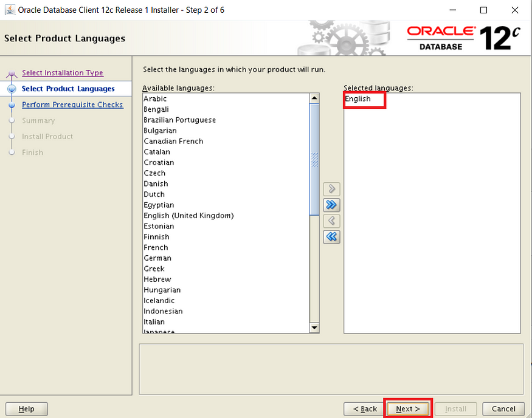Select Arabic in Available languages

click(x=226, y=98)
